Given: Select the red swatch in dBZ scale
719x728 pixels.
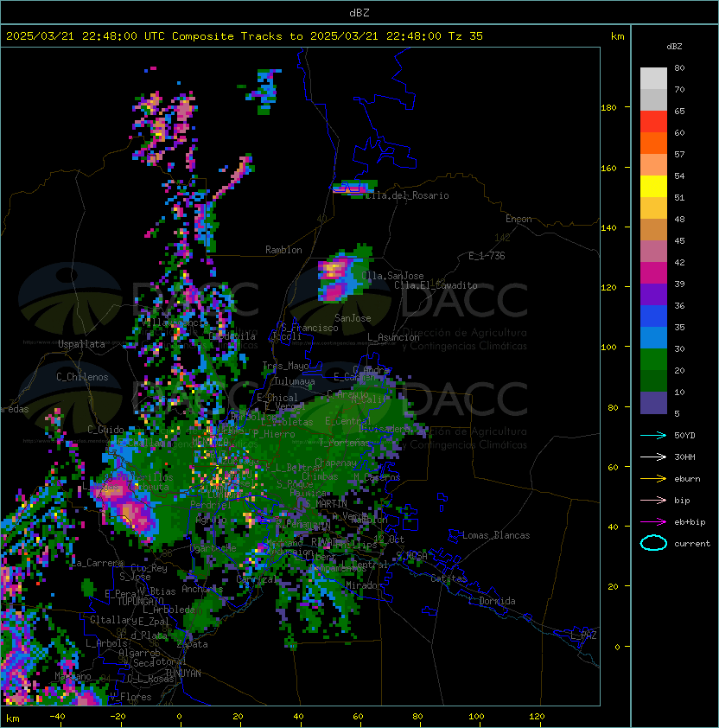Looking at the screenshot, I should (x=653, y=122).
